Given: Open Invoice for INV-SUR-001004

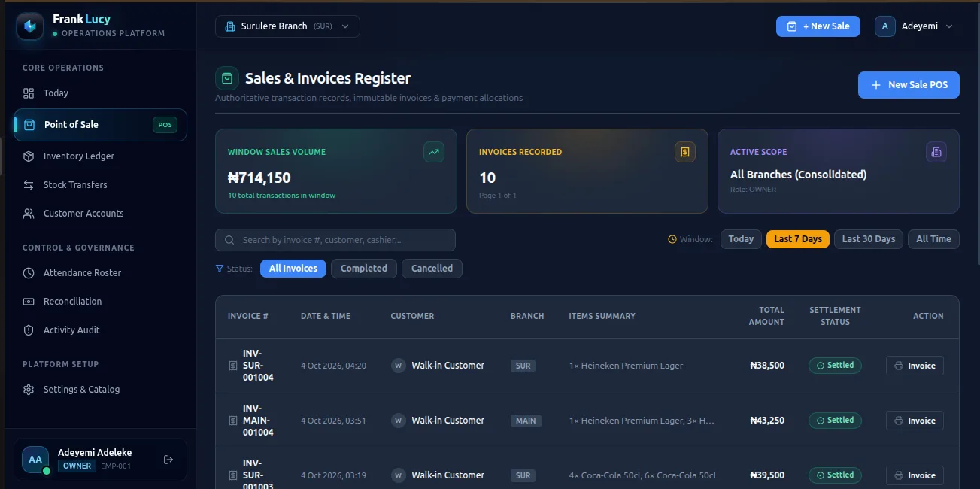Looking at the screenshot, I should click(915, 366).
